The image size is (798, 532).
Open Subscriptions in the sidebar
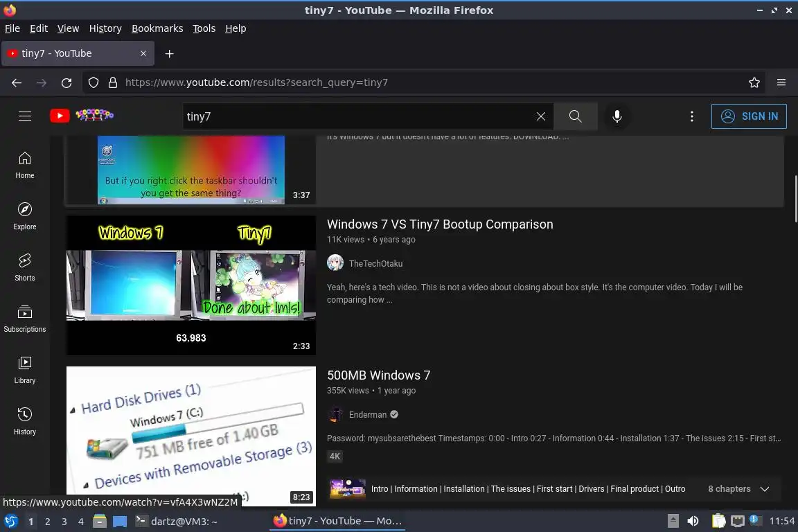tap(25, 319)
